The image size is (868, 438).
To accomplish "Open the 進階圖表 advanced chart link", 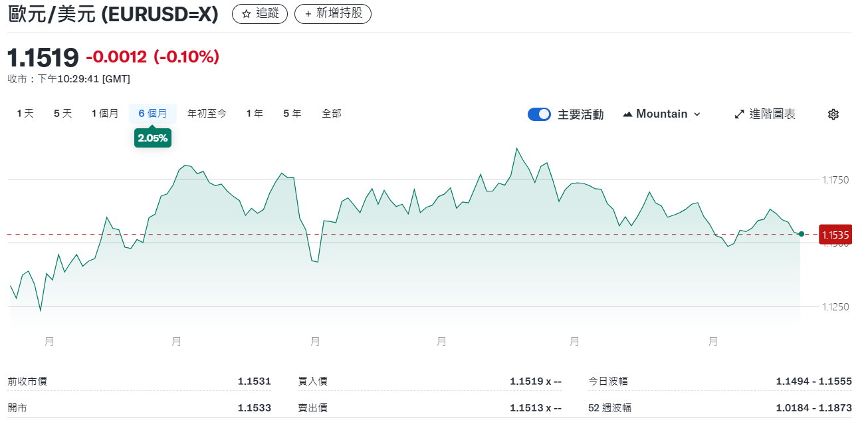I will pyautogui.click(x=772, y=114).
